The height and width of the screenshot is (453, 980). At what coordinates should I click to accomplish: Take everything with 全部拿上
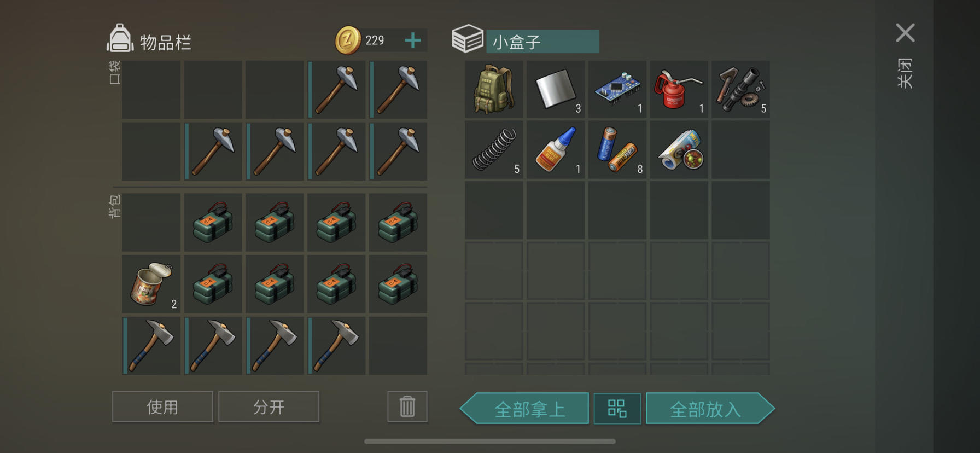[524, 409]
